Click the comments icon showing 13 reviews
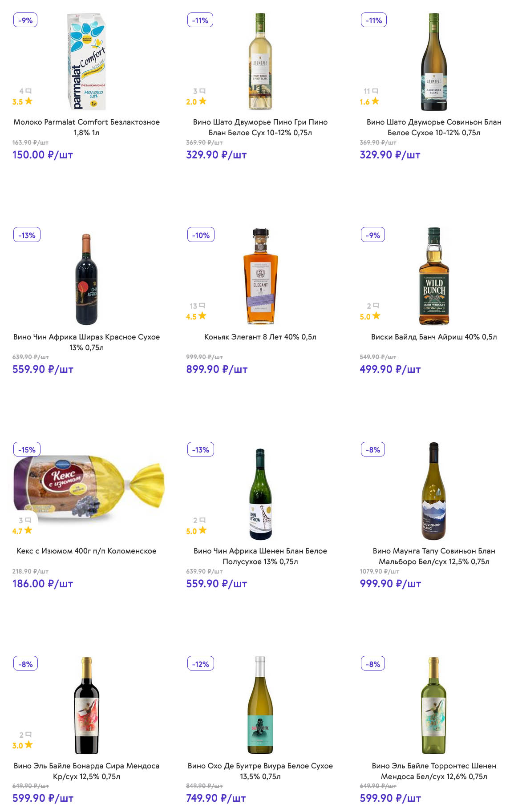 [x=202, y=306]
